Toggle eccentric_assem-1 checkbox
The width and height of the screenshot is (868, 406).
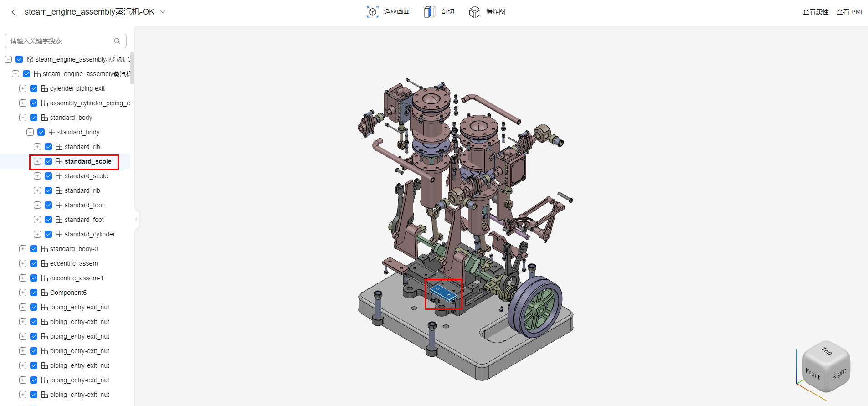(34, 278)
